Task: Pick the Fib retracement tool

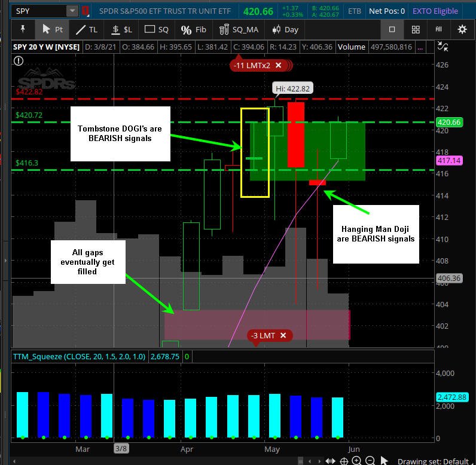Action: click(x=193, y=29)
